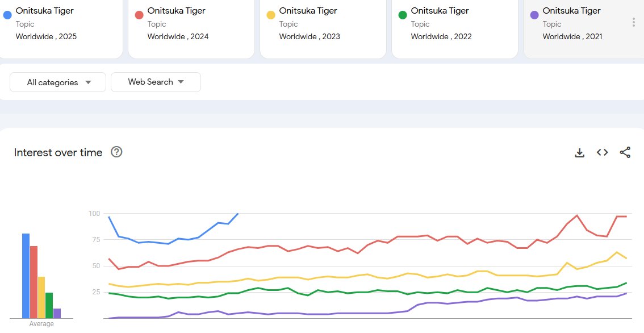This screenshot has height=333, width=644.
Task: Click the red average bar
Action: pyautogui.click(x=34, y=282)
